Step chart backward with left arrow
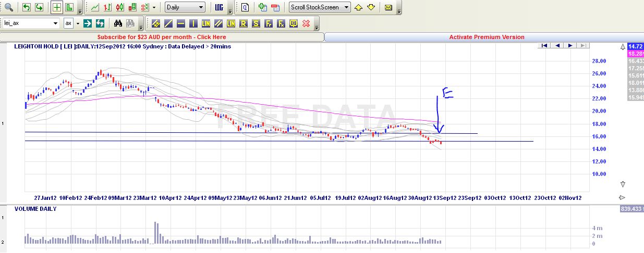This screenshot has height=253, width=644. point(557,46)
